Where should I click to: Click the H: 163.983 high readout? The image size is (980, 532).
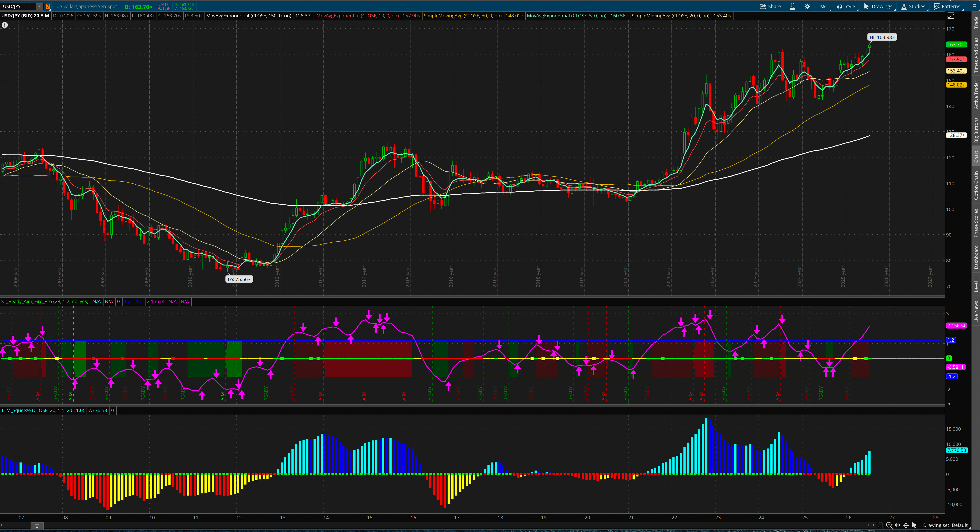(x=116, y=16)
